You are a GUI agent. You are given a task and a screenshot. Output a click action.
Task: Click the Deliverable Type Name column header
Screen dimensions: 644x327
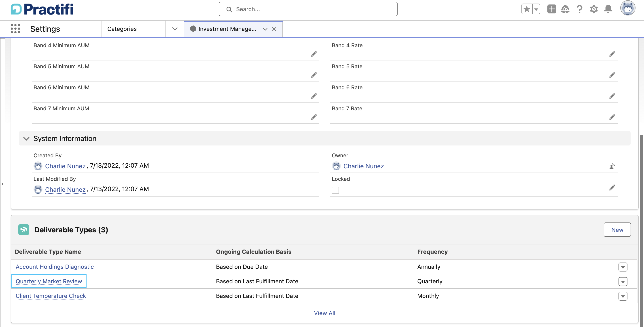coord(48,252)
